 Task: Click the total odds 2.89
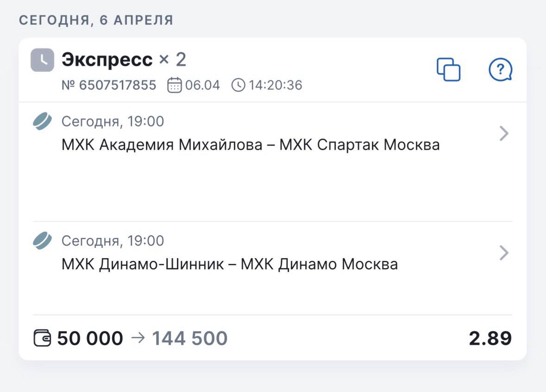[490, 338]
